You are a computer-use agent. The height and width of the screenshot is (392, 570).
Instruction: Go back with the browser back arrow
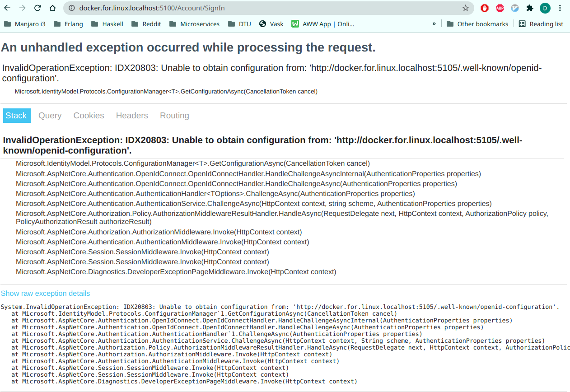pyautogui.click(x=8, y=8)
